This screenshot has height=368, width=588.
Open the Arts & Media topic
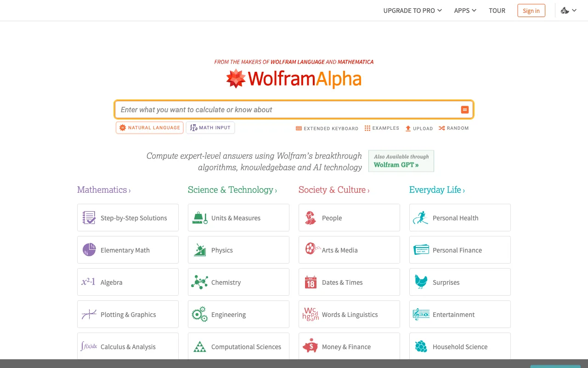point(349,250)
